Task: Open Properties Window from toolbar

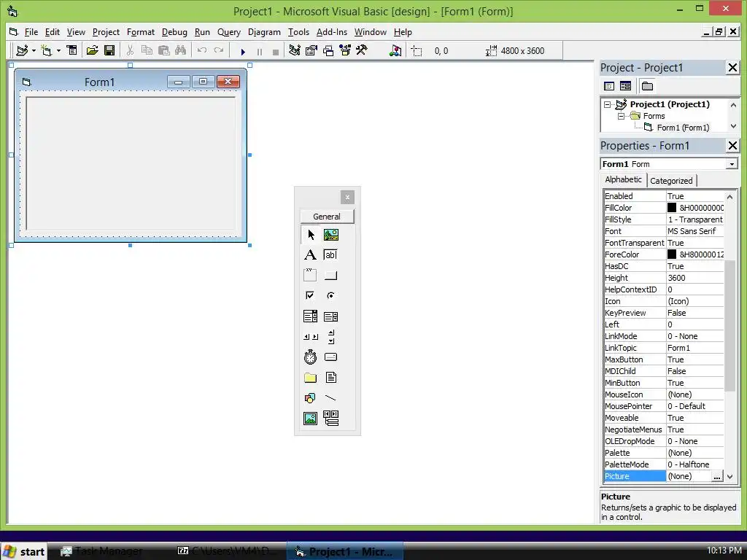Action: tap(311, 50)
